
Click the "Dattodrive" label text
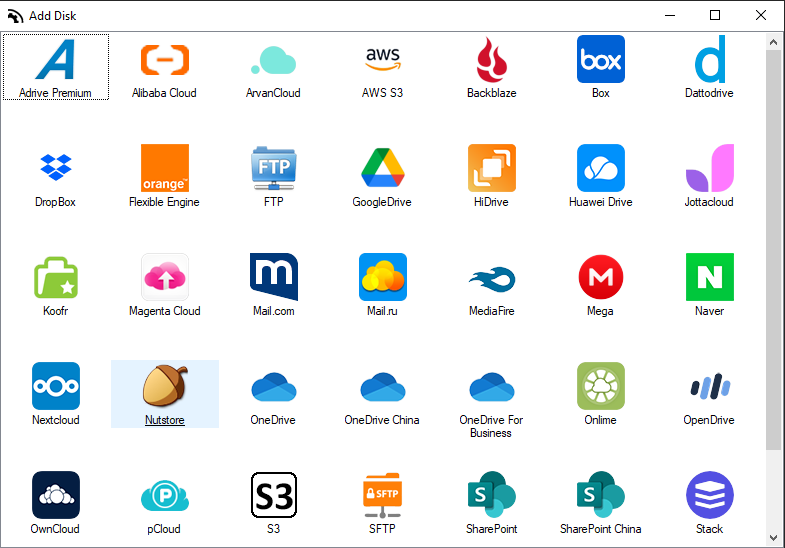709,93
